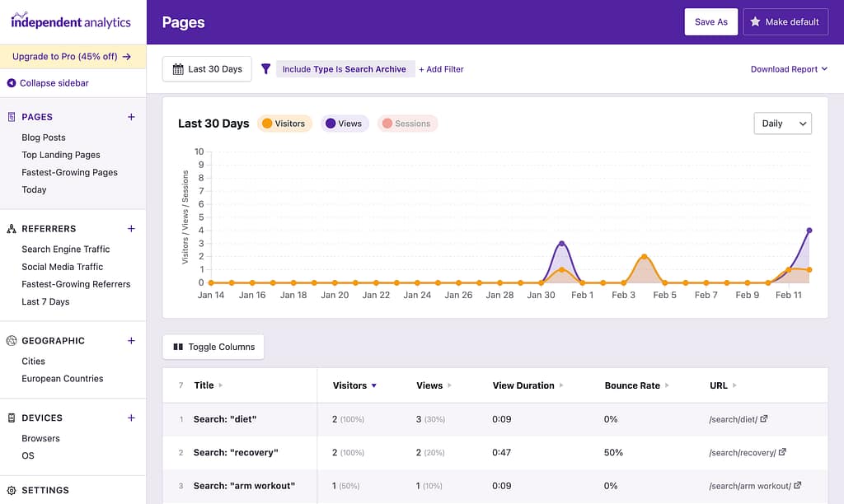Click the Pages document icon in the sidebar
This screenshot has width=844, height=504.
tap(10, 117)
